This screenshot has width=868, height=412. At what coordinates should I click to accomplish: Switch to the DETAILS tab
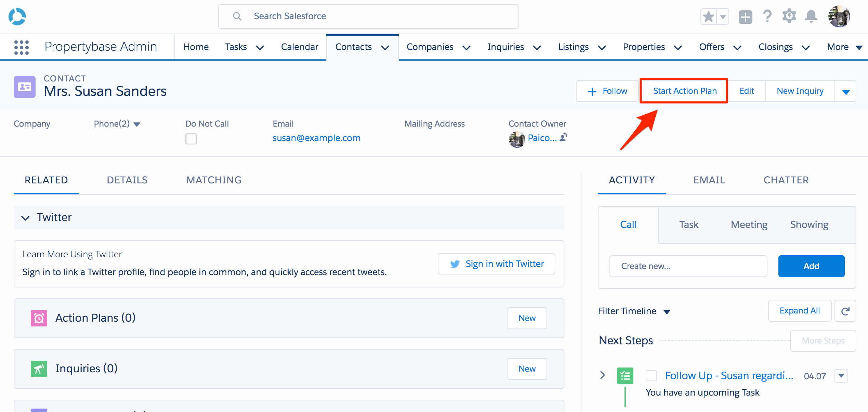click(127, 180)
